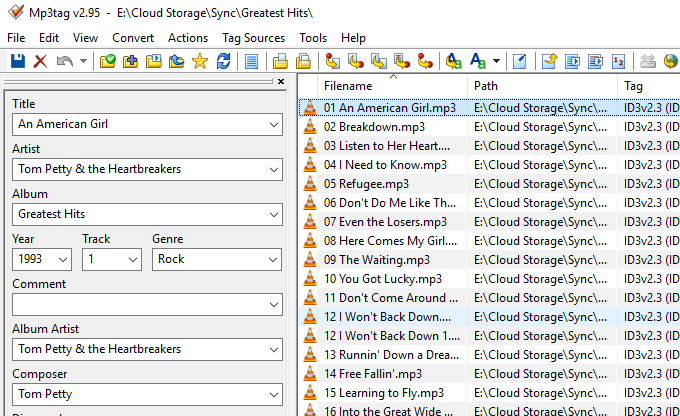
Task: Click the Tag to Tag convert icon
Action: tap(425, 61)
